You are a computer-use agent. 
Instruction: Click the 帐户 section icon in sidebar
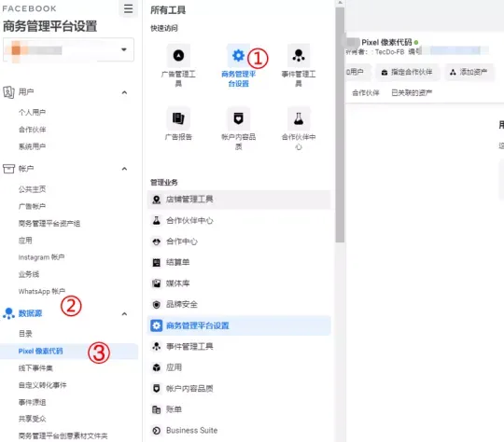(8, 169)
